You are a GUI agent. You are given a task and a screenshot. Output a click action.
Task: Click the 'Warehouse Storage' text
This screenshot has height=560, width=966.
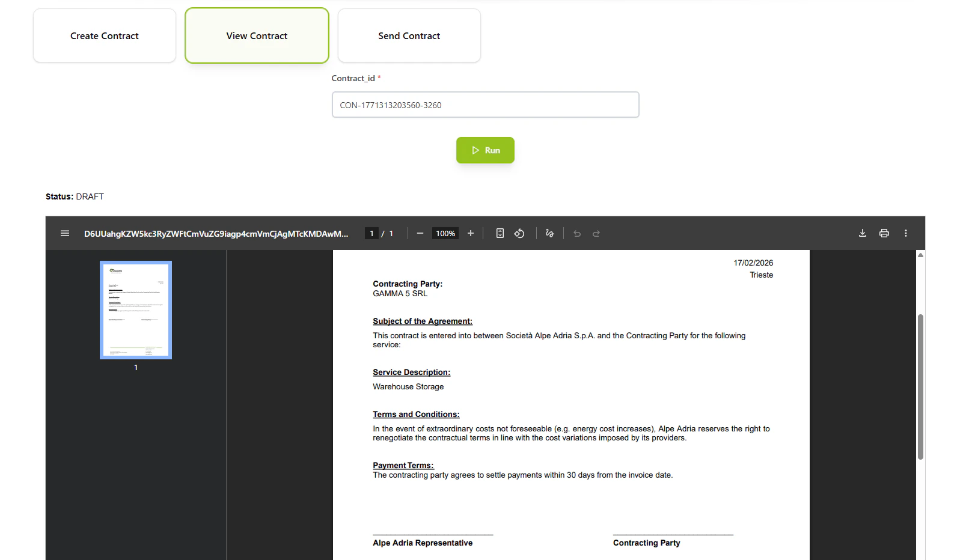tap(408, 387)
